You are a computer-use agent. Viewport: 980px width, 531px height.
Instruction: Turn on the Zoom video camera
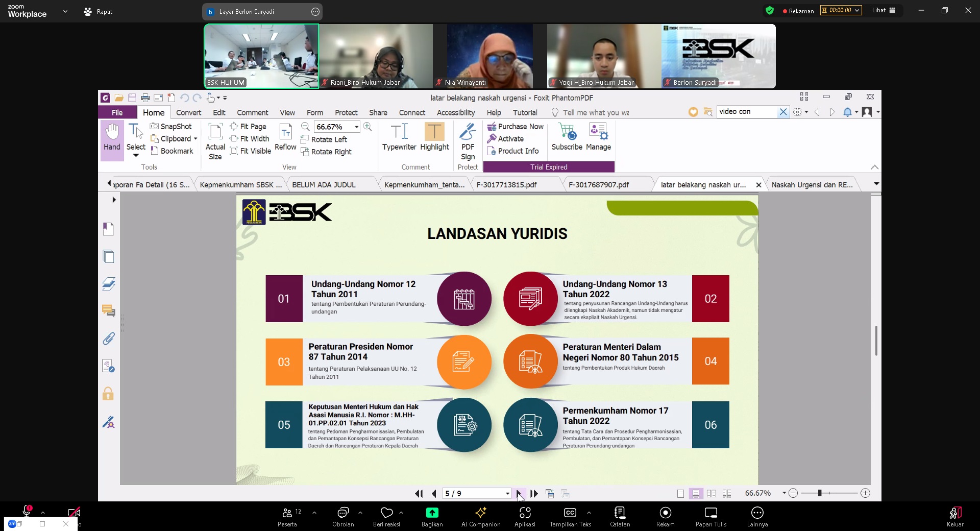point(73,512)
